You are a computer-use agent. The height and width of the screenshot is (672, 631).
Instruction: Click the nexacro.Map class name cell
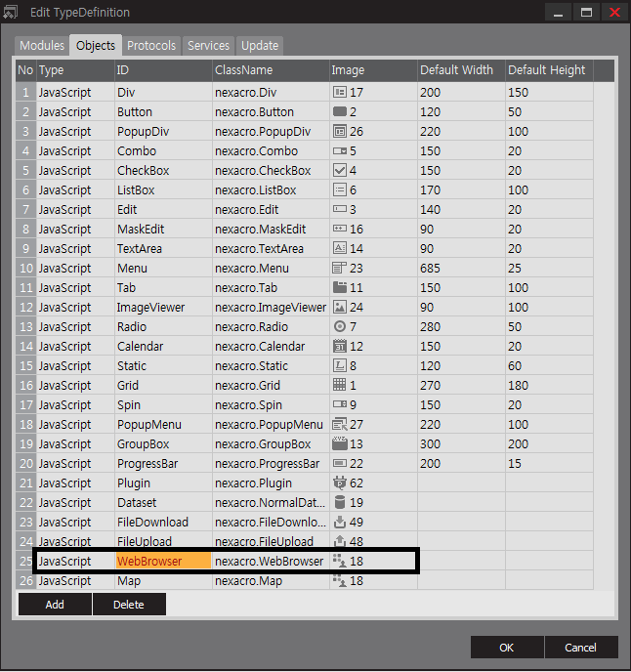pyautogui.click(x=271, y=581)
